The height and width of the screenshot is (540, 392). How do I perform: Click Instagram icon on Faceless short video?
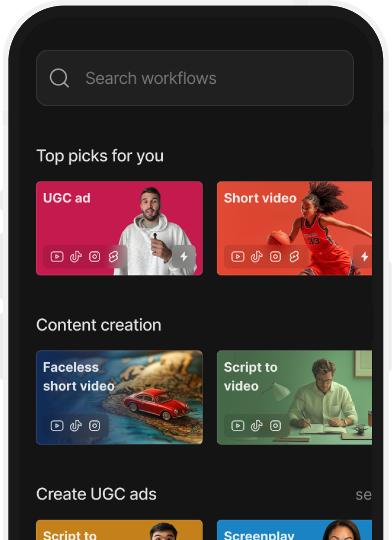pyautogui.click(x=95, y=426)
